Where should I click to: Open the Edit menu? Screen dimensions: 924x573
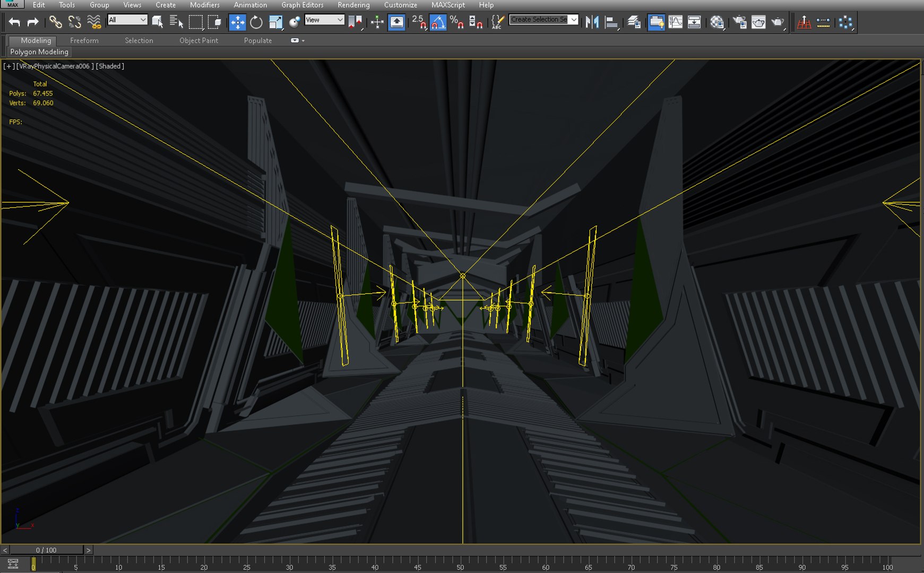tap(39, 5)
